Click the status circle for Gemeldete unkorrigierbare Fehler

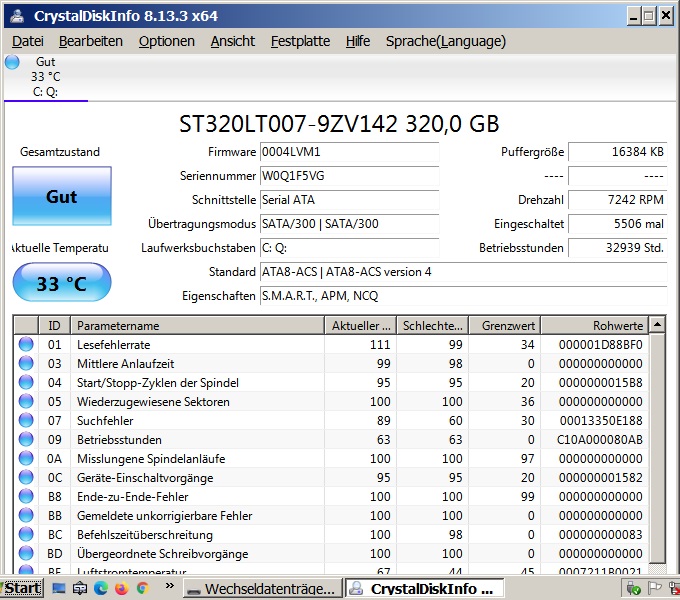[26, 515]
